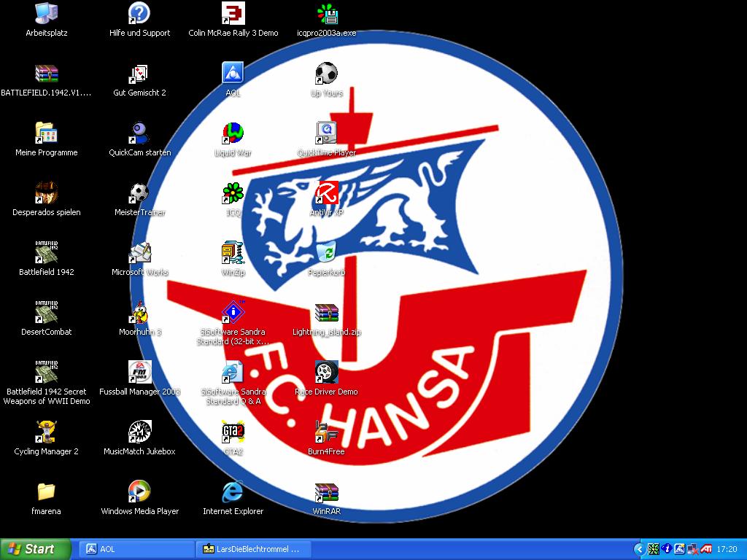The height and width of the screenshot is (560, 747).
Task: Launch the ICQ flower icon on desktop
Action: (x=233, y=193)
